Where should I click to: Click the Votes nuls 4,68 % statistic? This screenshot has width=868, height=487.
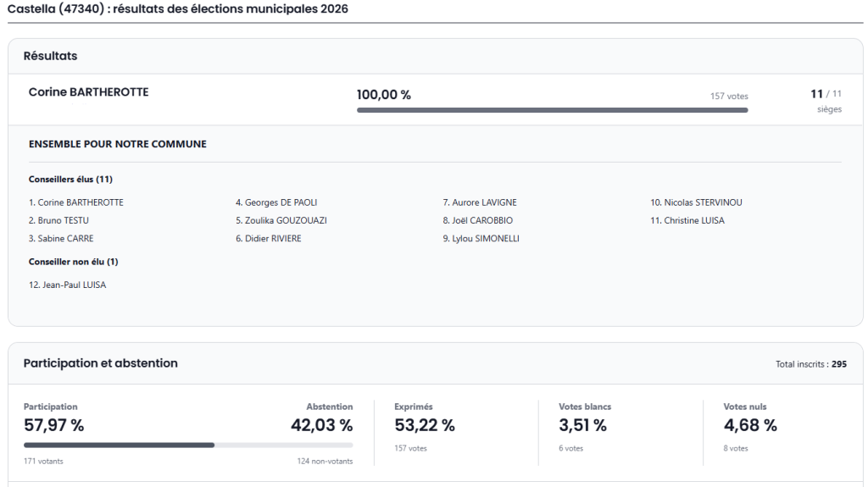pyautogui.click(x=749, y=425)
